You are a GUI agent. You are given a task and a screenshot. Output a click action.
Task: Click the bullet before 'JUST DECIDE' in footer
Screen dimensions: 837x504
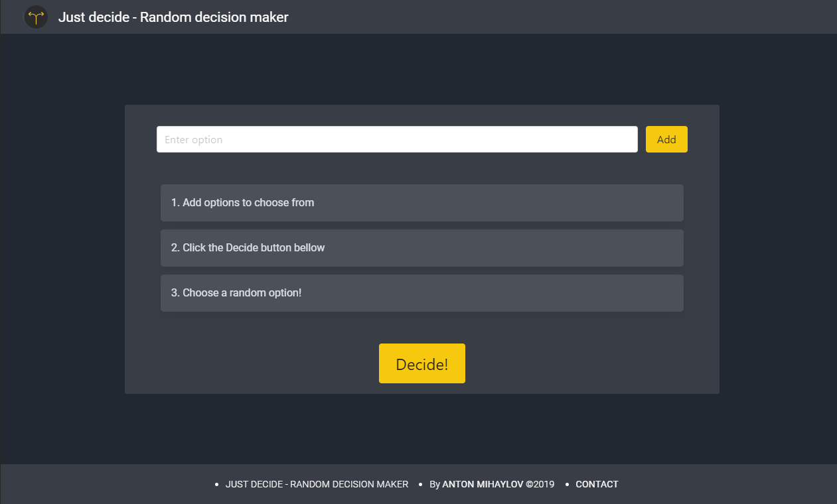pos(215,484)
